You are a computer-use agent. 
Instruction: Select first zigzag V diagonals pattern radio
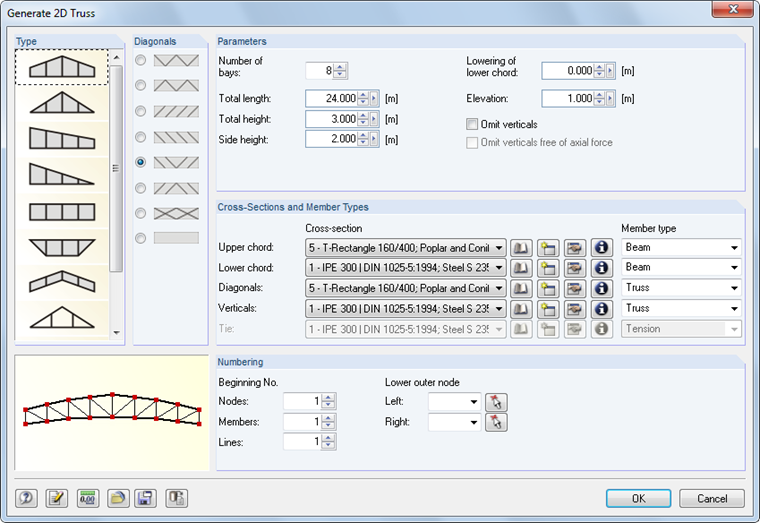141,60
